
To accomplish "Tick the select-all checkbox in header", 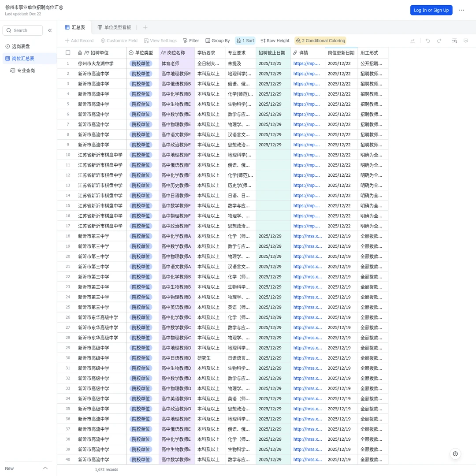I will coord(68,53).
